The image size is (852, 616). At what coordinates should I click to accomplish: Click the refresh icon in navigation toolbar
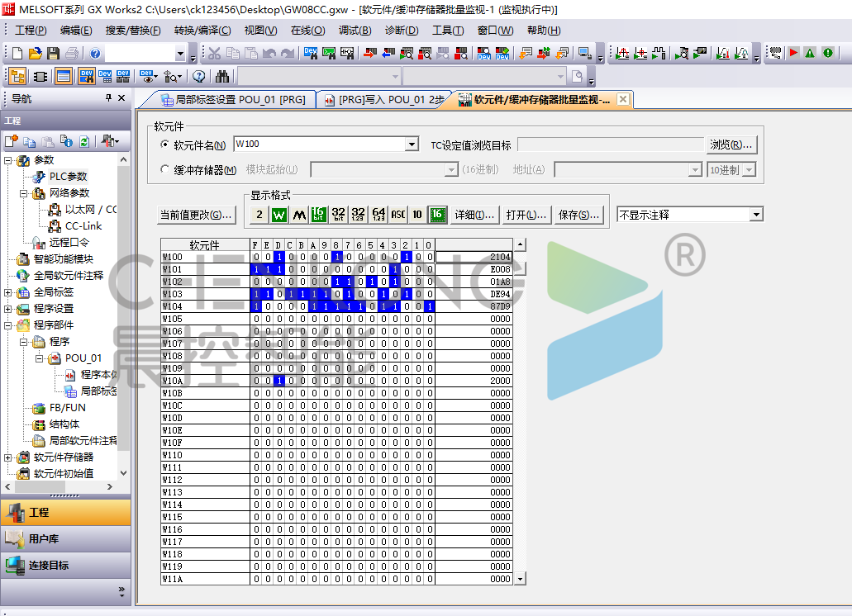(x=84, y=142)
